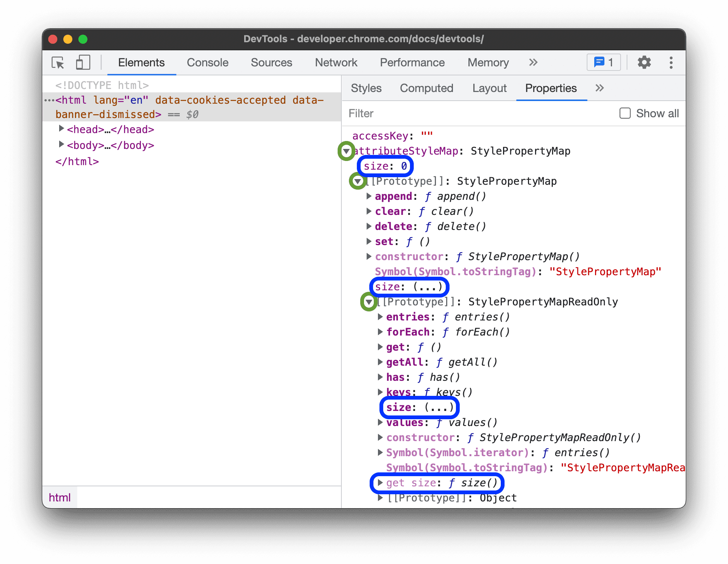Open the more panels menu icon
Screen dimensions: 728x564
[x=531, y=63]
